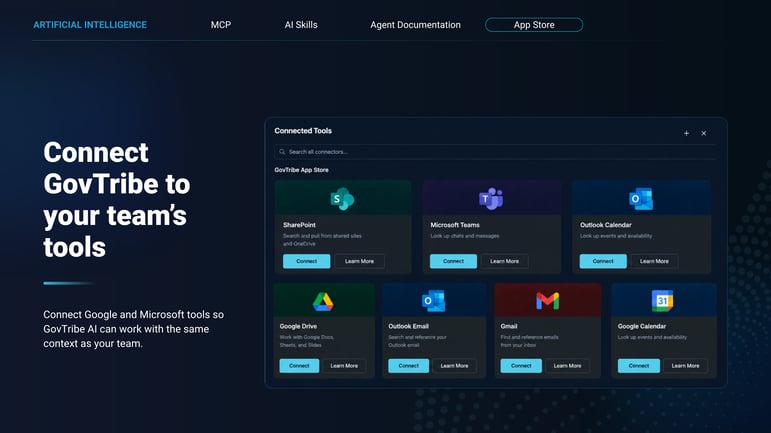
Task: Connect Outlook Calendar
Action: [x=603, y=261]
